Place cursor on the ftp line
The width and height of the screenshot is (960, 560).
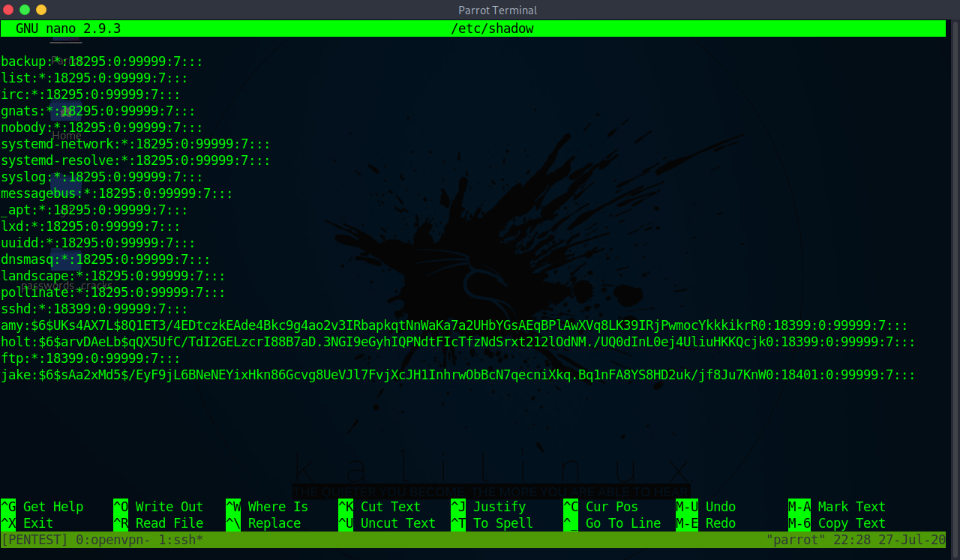[91, 358]
